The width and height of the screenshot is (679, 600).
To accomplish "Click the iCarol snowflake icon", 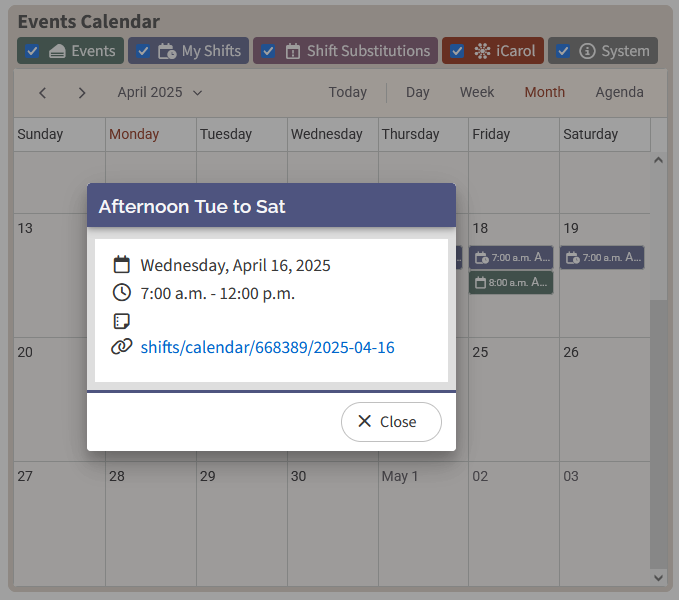I will click(x=482, y=51).
